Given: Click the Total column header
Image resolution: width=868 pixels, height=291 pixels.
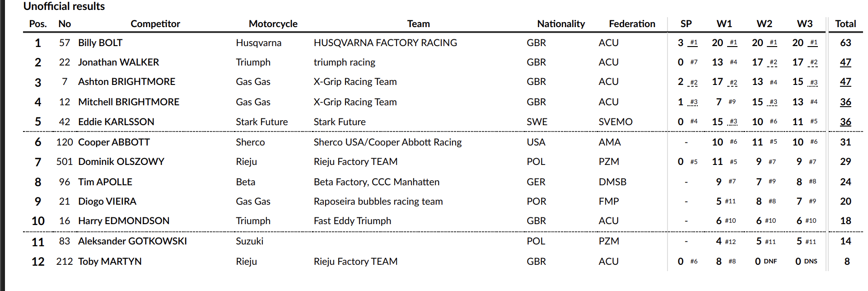Looking at the screenshot, I should pos(845,24).
